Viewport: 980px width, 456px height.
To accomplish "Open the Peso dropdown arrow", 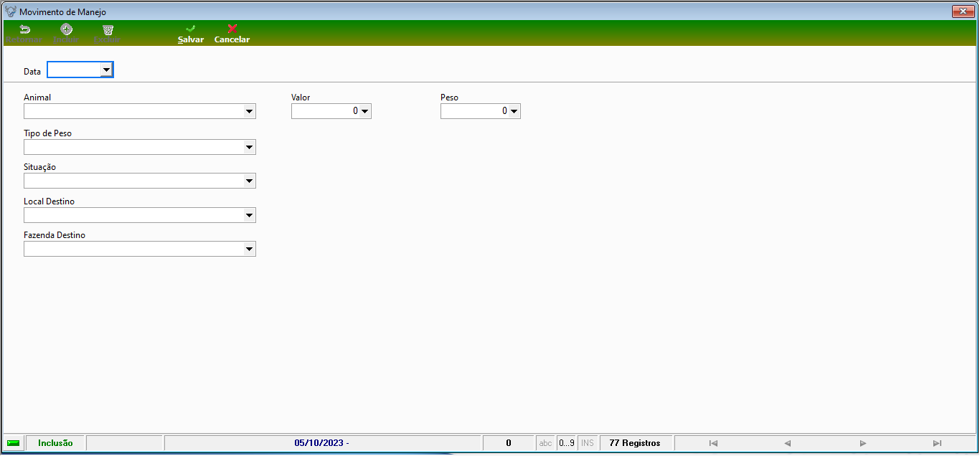I will point(514,111).
